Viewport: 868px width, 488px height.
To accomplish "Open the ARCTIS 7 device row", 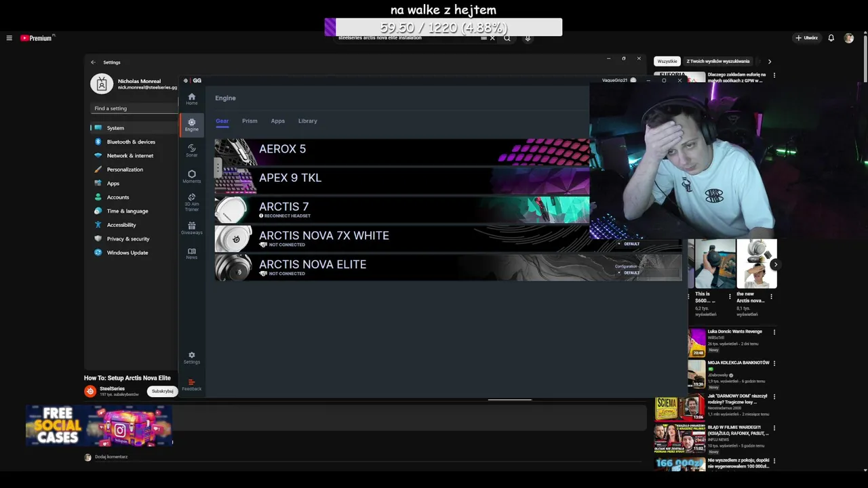I will 402,209.
